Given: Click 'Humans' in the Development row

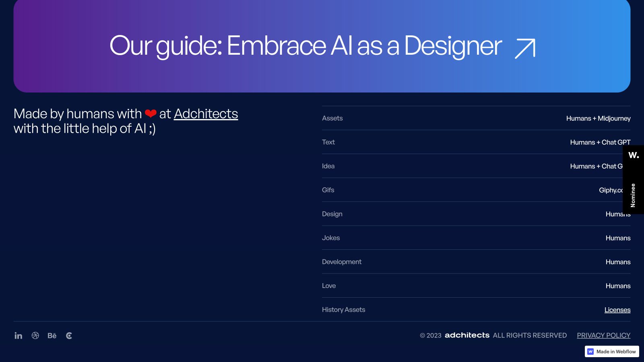Looking at the screenshot, I should (x=618, y=262).
